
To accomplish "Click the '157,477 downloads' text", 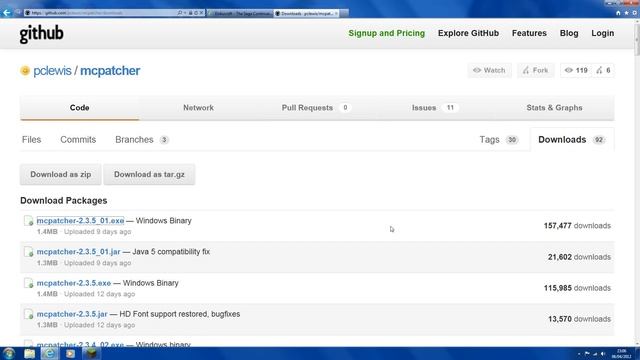I will (577, 226).
